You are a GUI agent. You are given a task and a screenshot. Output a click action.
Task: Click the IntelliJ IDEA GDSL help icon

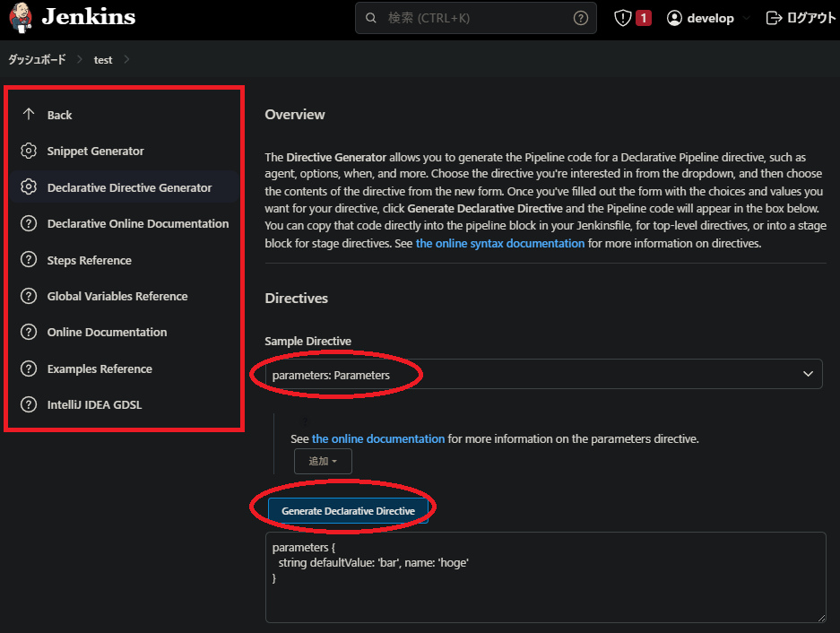(x=29, y=404)
